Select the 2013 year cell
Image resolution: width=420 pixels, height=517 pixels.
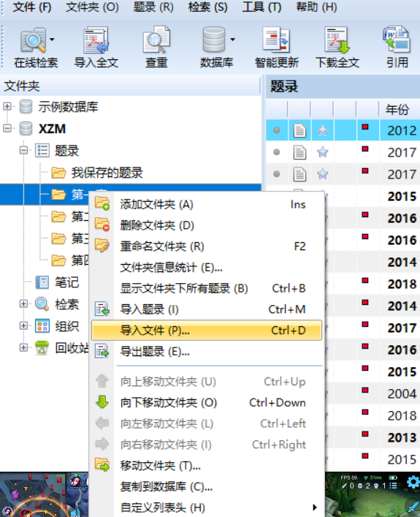tap(402, 437)
